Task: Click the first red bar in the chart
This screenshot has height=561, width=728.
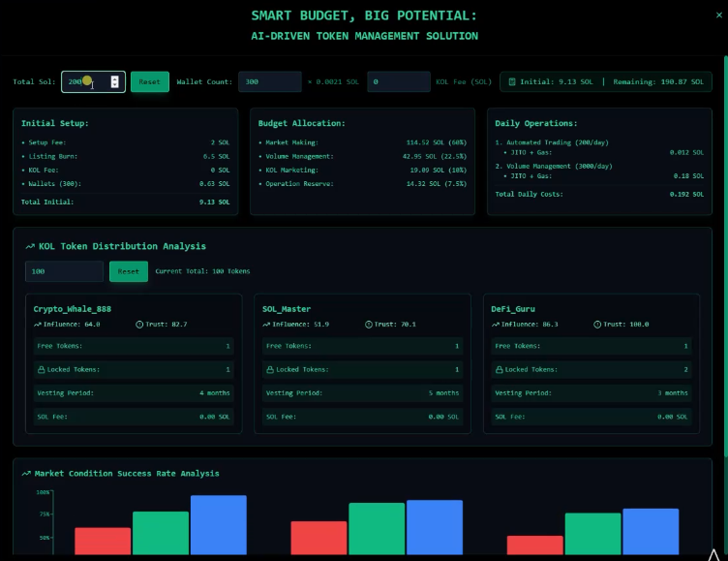Action: point(103,541)
